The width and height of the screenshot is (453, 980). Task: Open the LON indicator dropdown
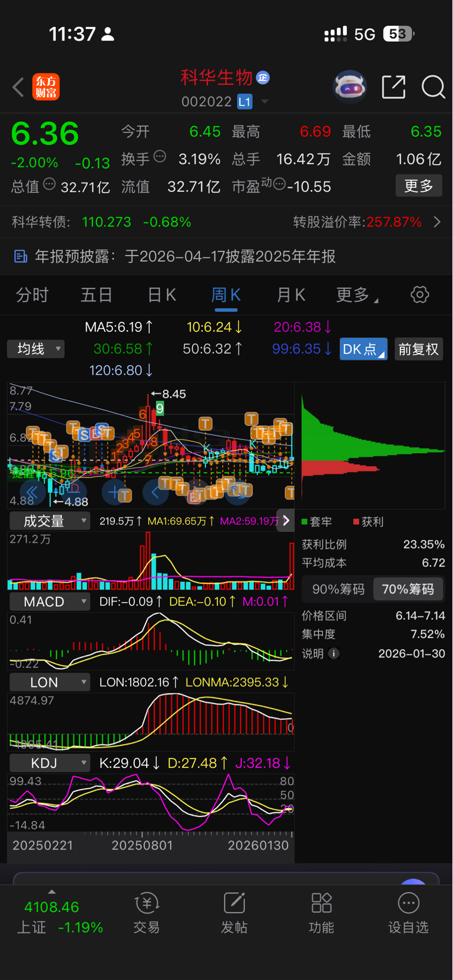tap(49, 682)
